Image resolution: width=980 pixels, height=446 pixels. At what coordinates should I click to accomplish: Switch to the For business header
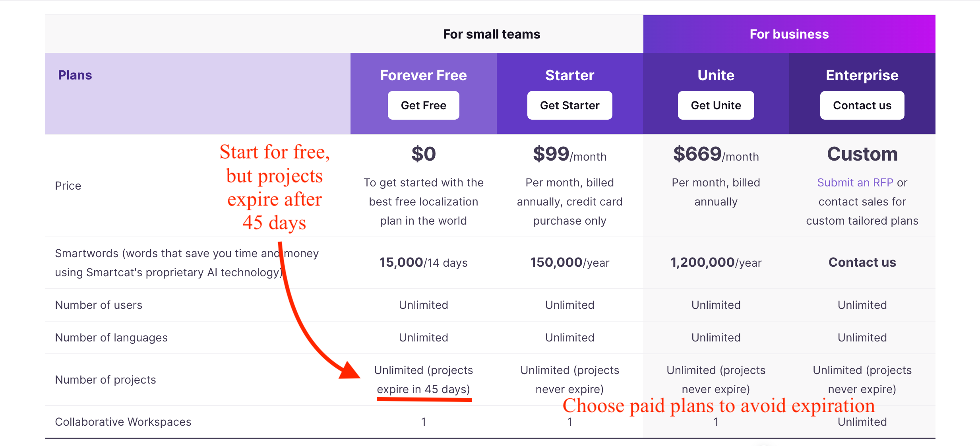[x=789, y=34]
